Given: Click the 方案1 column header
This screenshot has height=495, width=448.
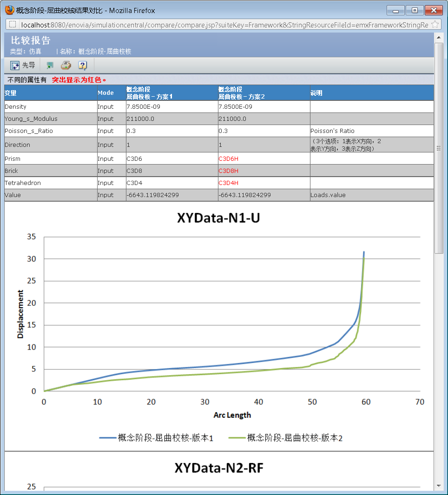Looking at the screenshot, I should (x=172, y=93).
